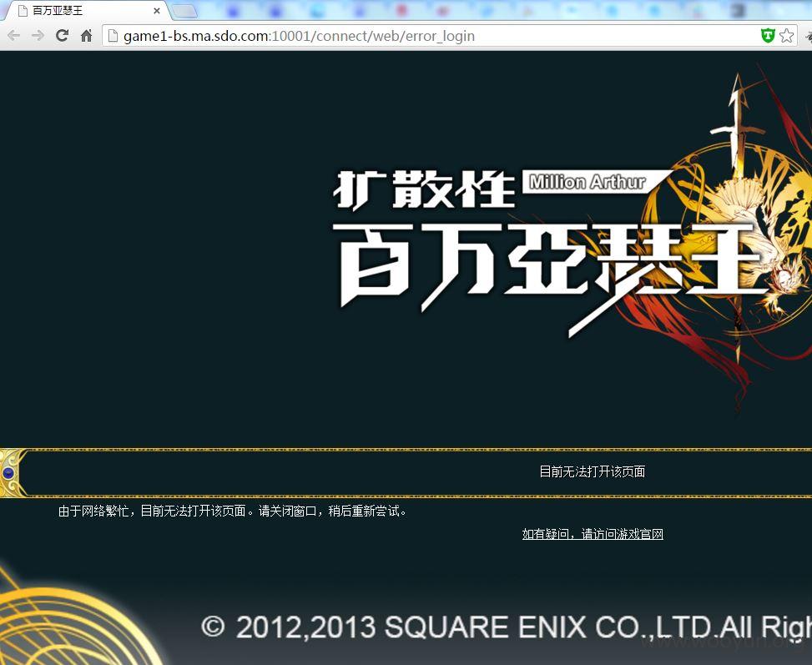Viewport: 812px width, 665px height.
Task: Click the green shield extension icon
Action: coord(768,35)
